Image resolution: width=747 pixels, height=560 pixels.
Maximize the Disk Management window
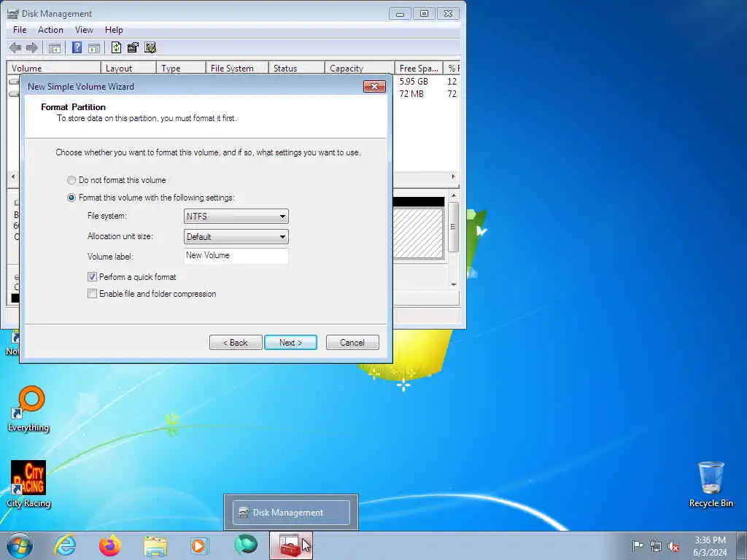coord(424,14)
